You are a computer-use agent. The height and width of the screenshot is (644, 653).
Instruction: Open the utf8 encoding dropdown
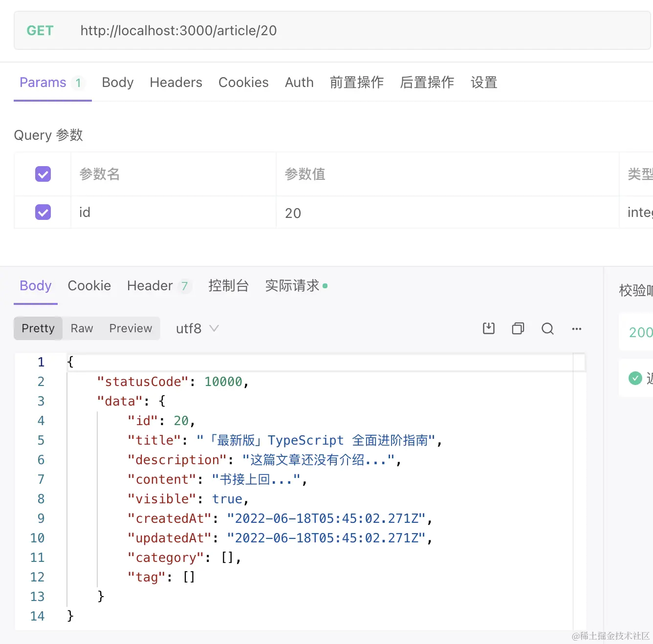[x=197, y=328]
